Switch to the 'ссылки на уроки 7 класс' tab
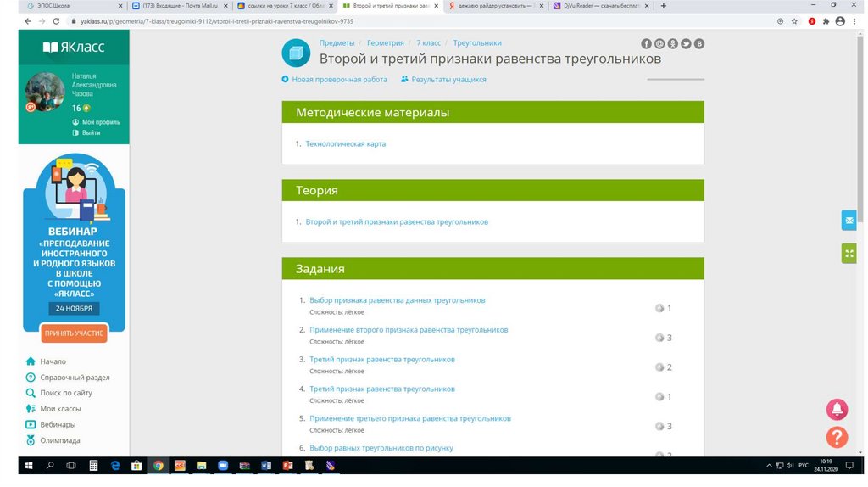Viewport: 868px width, 487px height. pyautogui.click(x=285, y=6)
